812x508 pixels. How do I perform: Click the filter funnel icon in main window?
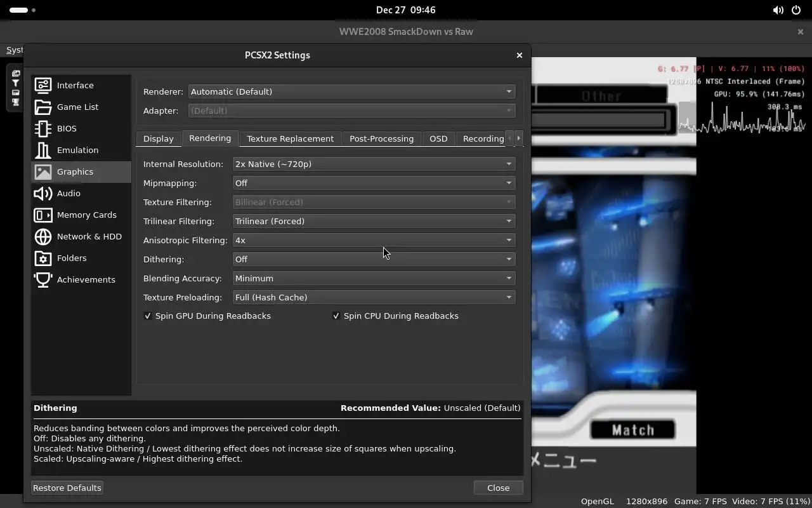16,83
